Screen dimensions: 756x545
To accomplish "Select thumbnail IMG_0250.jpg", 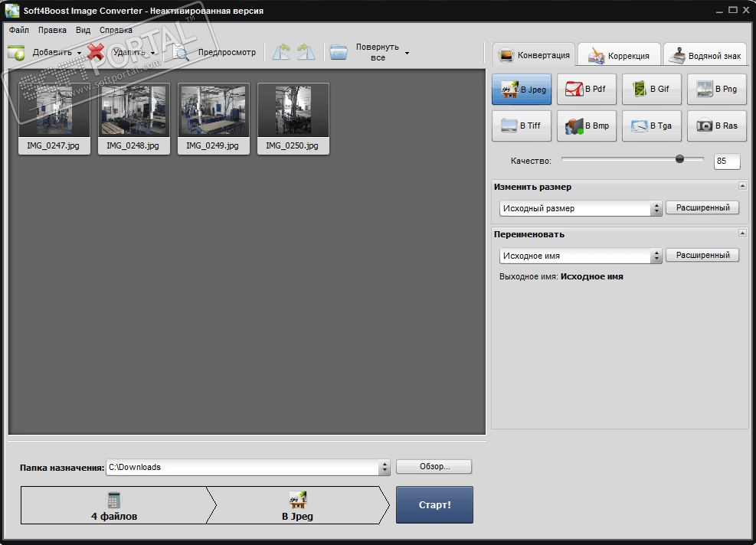I will pyautogui.click(x=293, y=119).
